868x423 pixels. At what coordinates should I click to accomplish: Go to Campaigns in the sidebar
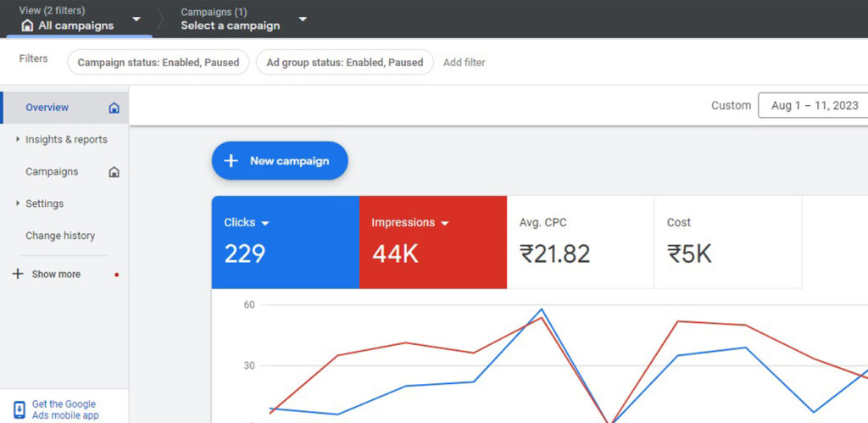point(52,171)
